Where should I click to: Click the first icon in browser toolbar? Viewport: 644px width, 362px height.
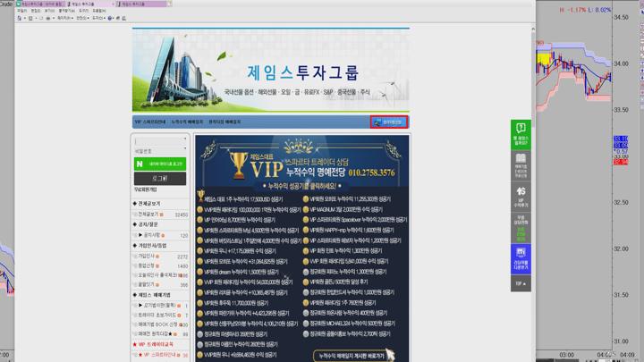pyautogui.click(x=19, y=18)
